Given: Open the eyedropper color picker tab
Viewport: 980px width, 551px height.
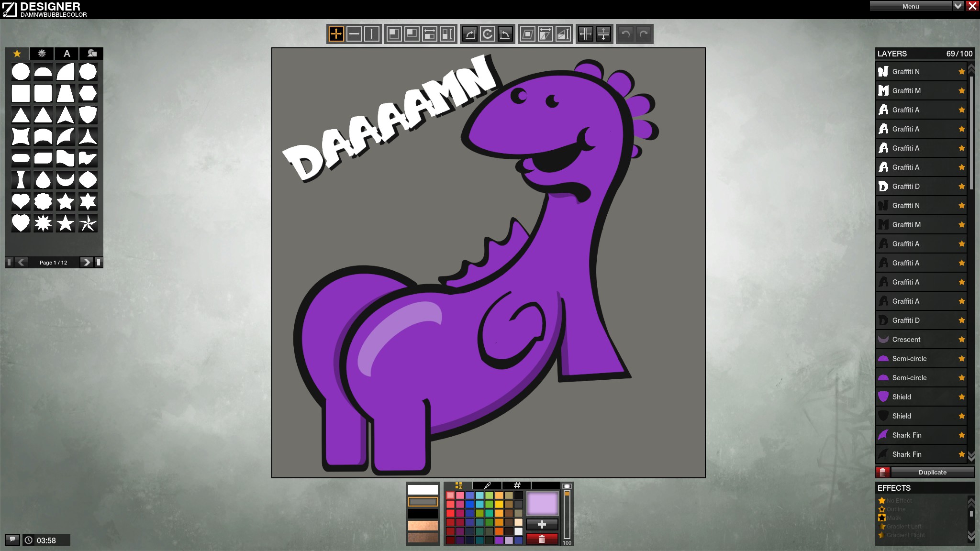Looking at the screenshot, I should (487, 485).
